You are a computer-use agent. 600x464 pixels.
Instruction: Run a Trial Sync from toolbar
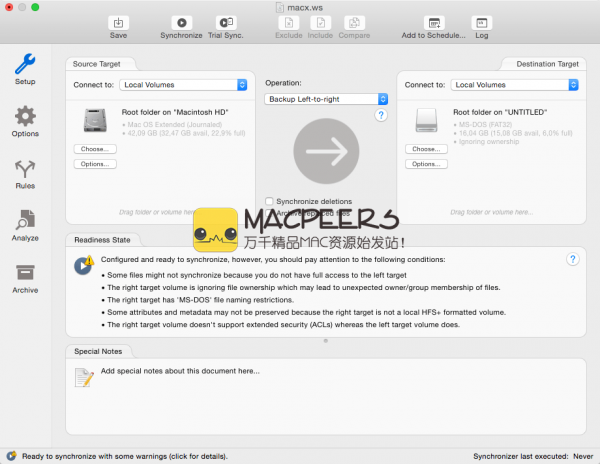pos(226,23)
